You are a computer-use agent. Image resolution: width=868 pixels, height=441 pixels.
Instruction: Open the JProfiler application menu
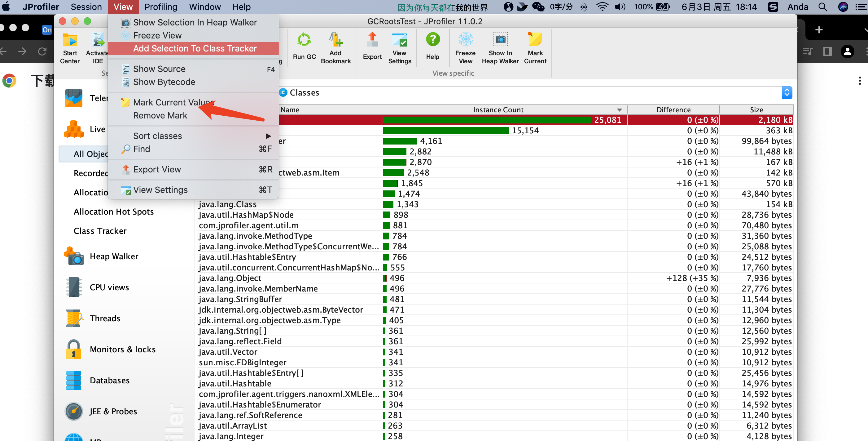point(41,7)
